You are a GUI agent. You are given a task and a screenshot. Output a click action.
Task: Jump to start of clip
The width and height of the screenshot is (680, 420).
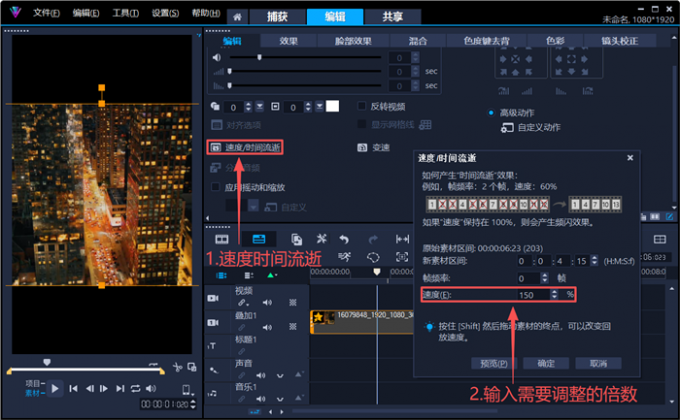point(74,388)
